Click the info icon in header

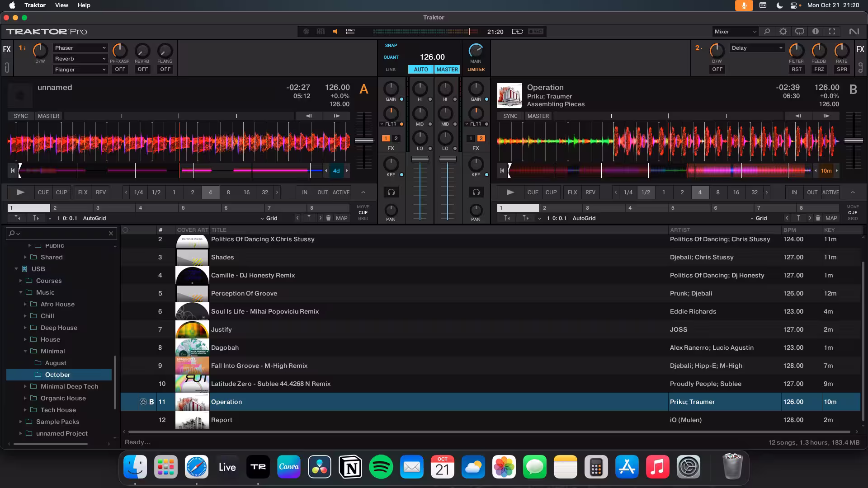[x=816, y=32]
